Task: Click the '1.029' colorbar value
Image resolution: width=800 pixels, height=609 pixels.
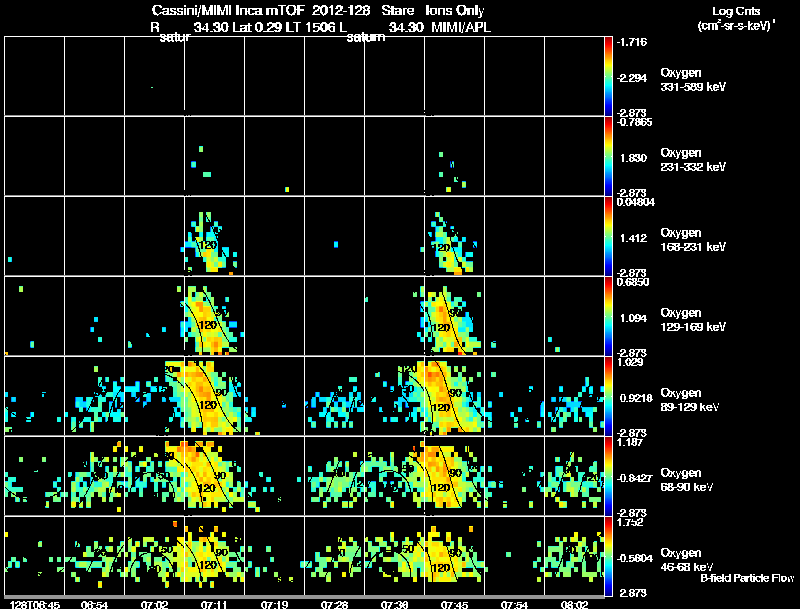Action: pyautogui.click(x=630, y=362)
